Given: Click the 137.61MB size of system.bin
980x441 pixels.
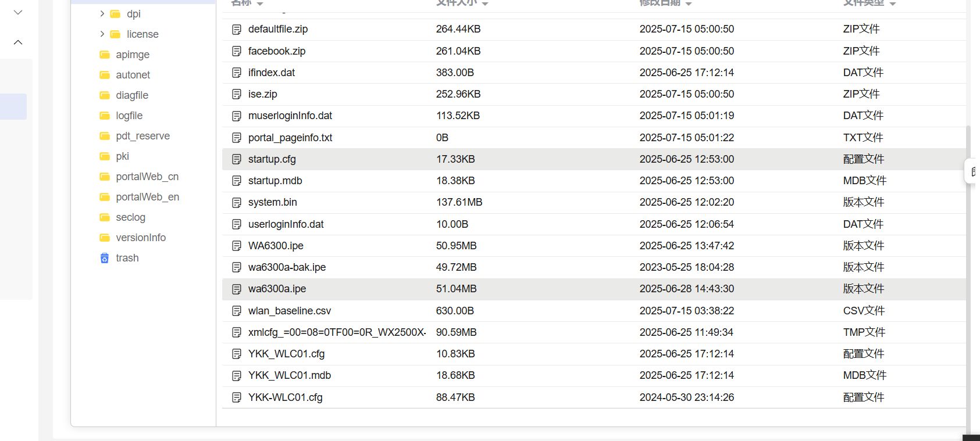Looking at the screenshot, I should click(459, 202).
